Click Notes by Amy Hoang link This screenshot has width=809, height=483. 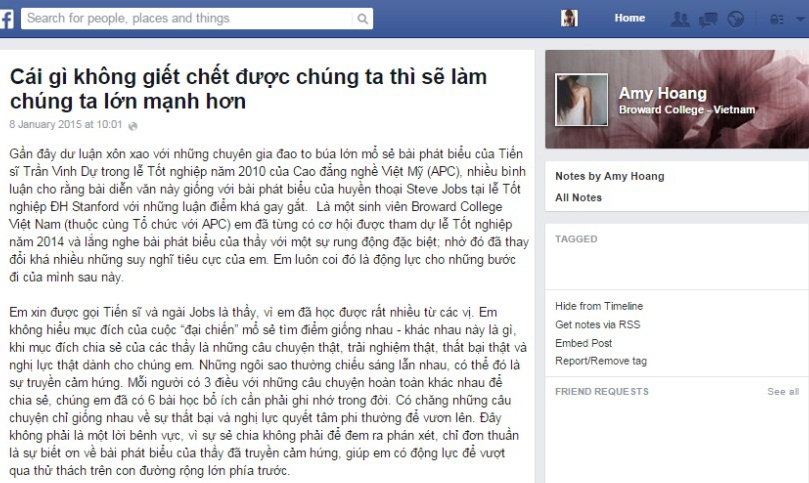(609, 176)
